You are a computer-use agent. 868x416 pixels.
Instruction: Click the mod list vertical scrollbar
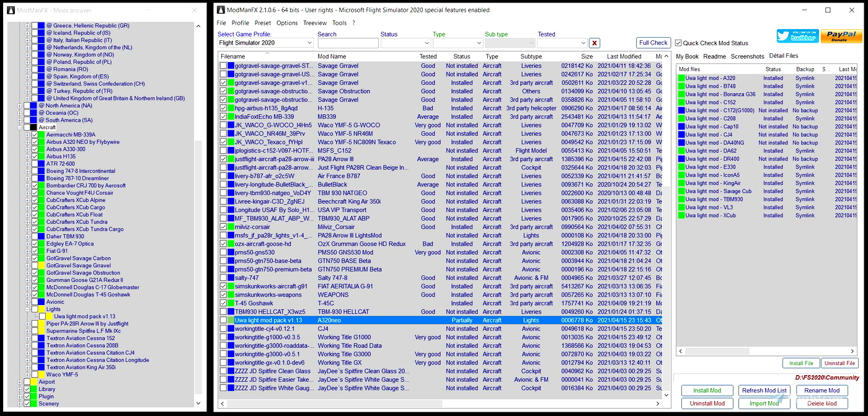(666, 223)
